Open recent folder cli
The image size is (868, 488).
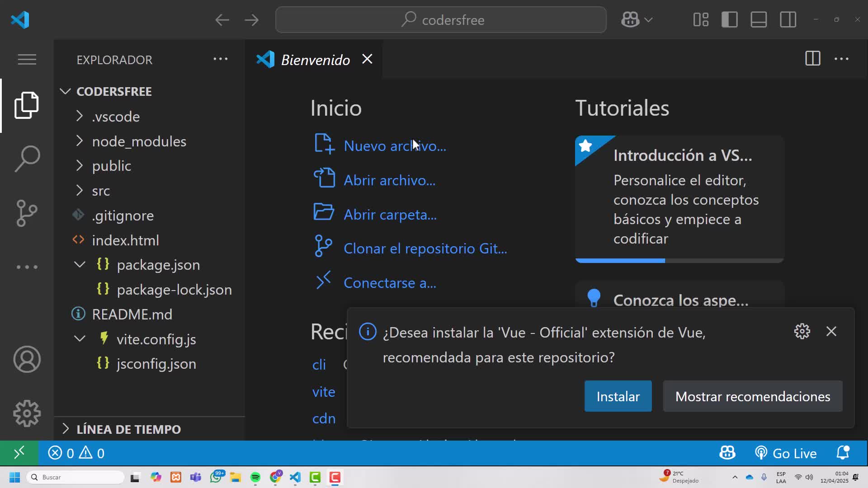click(319, 365)
